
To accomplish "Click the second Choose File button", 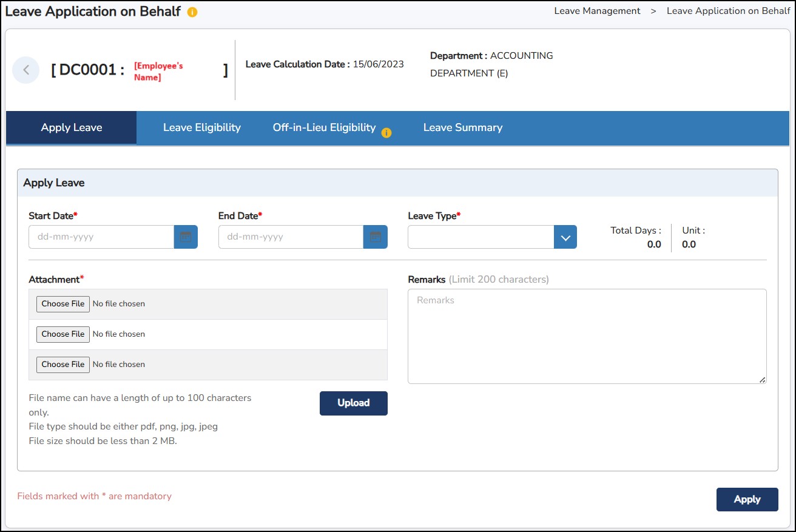I will pos(63,334).
